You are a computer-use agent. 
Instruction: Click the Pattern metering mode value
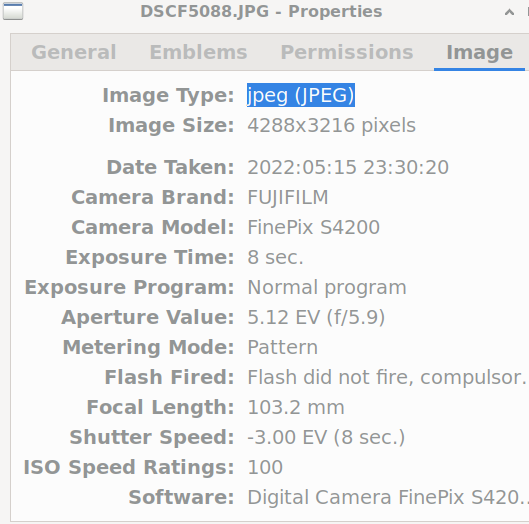click(x=282, y=348)
